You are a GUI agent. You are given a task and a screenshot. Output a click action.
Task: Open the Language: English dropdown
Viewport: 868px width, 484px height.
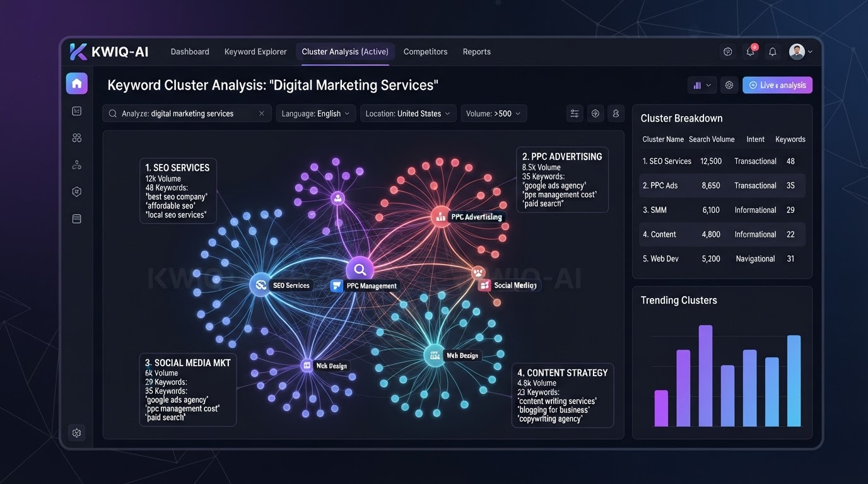tap(316, 113)
